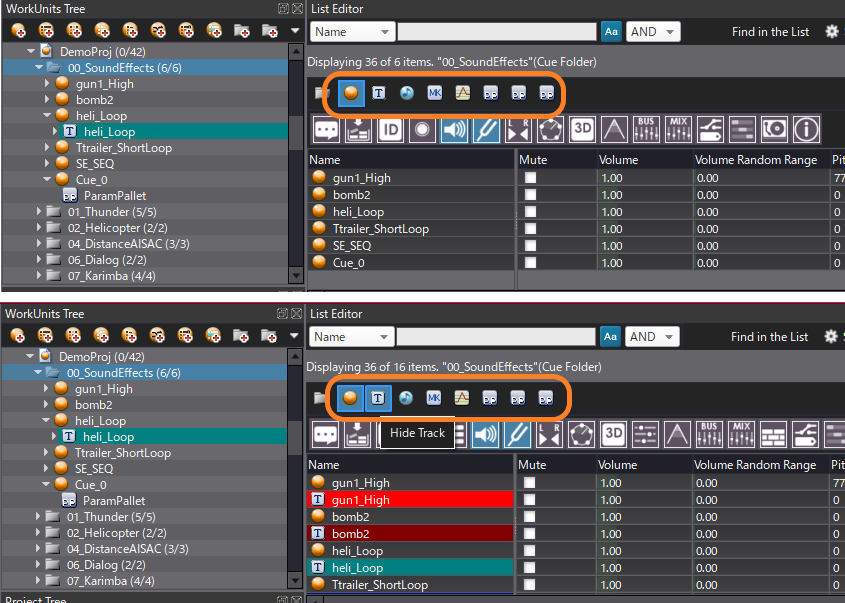Click the ID column display icon
Screen dimensions: 845x603
[388, 129]
